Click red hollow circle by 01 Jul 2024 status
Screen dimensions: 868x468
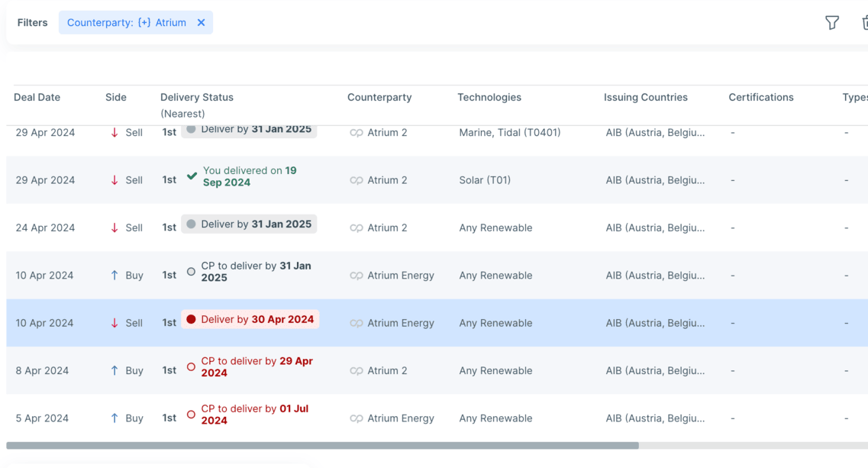point(191,415)
